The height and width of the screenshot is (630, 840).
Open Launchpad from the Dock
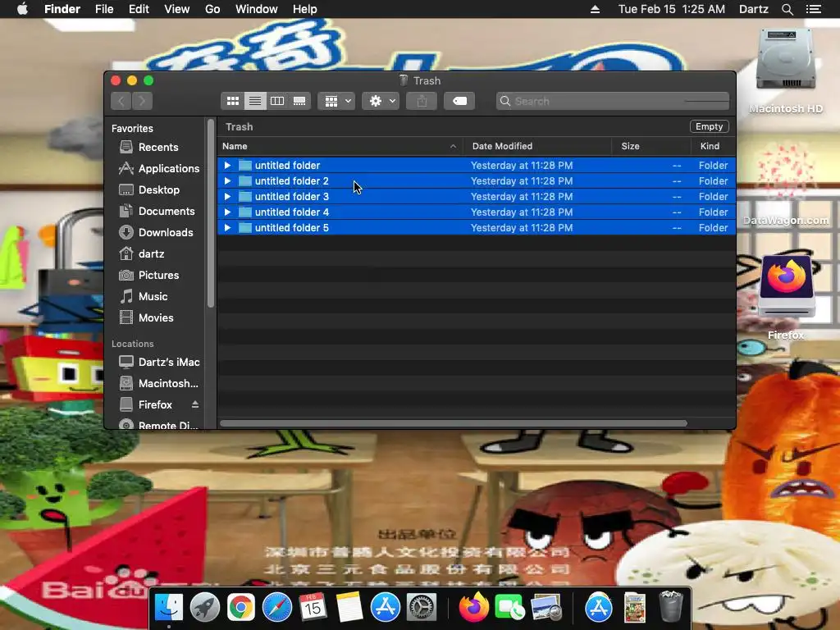(x=204, y=608)
